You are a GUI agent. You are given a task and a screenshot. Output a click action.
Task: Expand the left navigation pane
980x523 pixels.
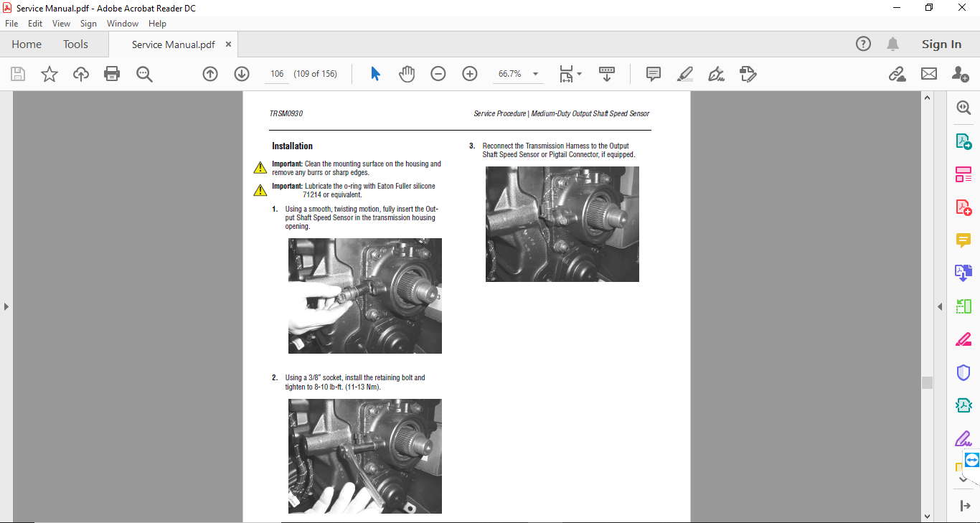6,306
